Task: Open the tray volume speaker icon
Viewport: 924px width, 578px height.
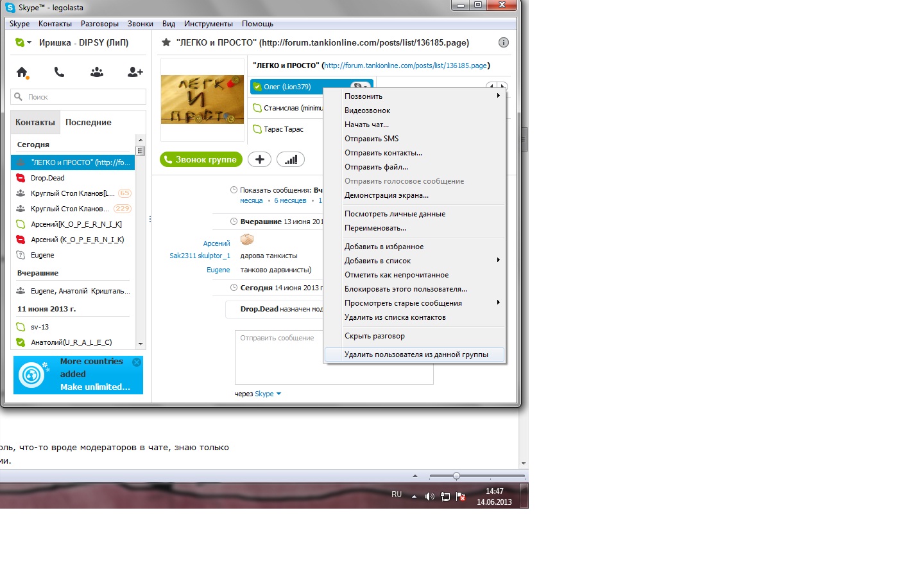Action: click(430, 496)
